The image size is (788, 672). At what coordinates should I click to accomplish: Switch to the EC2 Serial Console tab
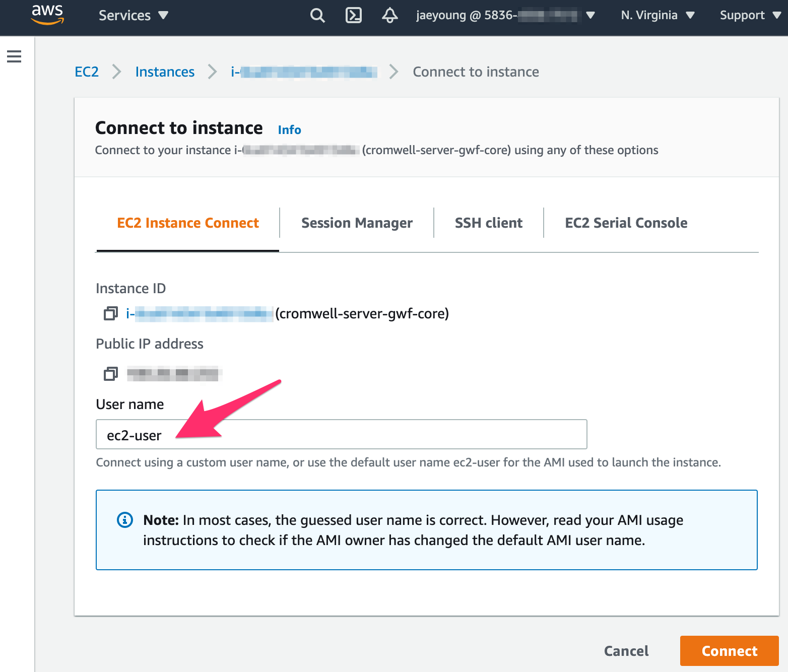coord(626,223)
